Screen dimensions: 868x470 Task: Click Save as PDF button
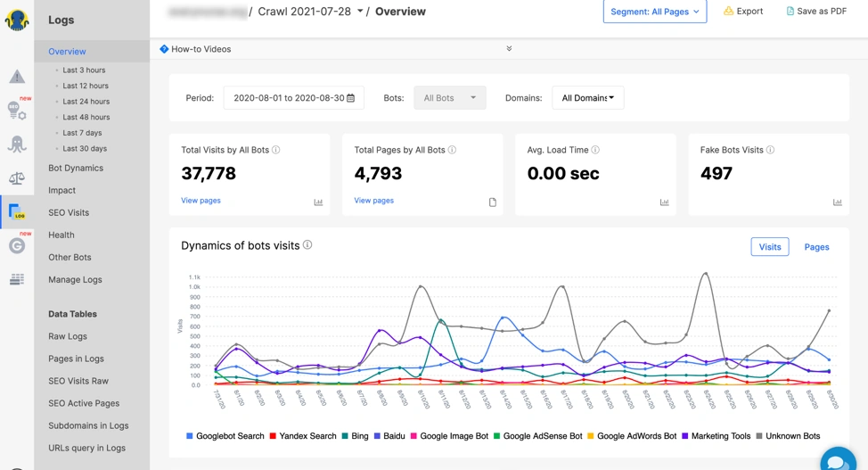click(816, 12)
